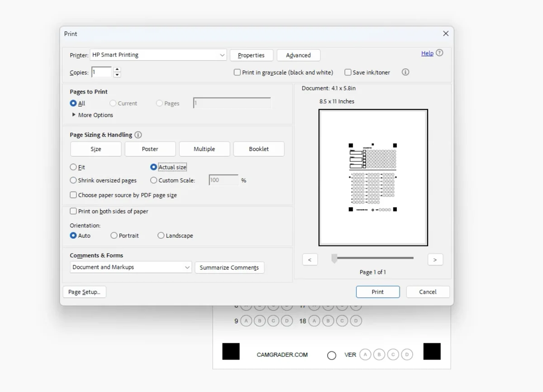Viewport: 543px width, 392px height.
Task: Click the Pages range input field
Action: point(232,103)
